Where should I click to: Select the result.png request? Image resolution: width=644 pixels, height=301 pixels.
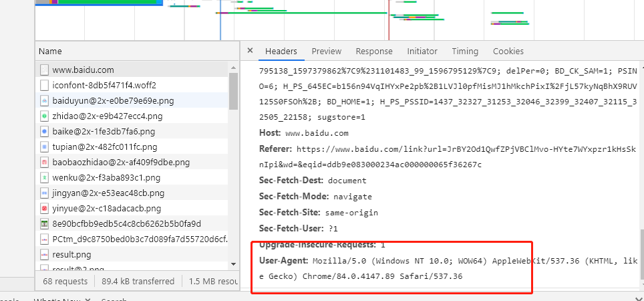click(x=133, y=255)
